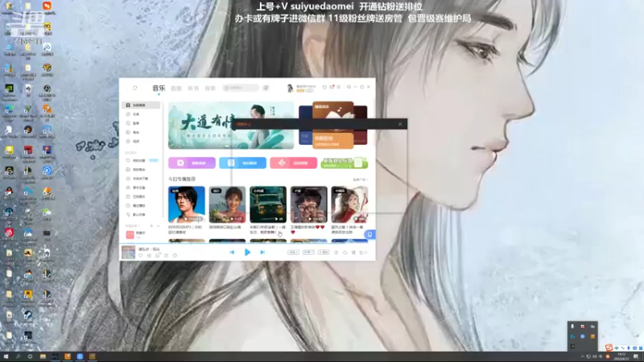Focus the song search field
Image resolution: width=644 pixels, height=362 pixels.
(x=241, y=88)
